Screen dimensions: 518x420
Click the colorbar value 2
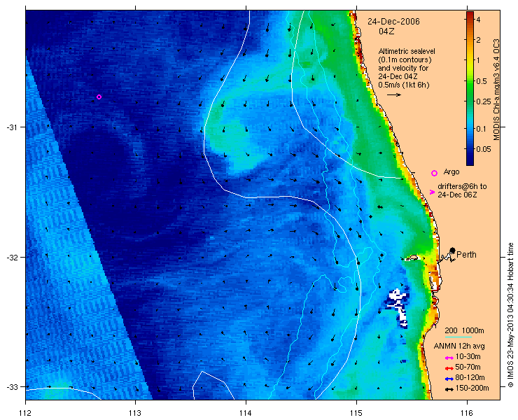point(478,40)
